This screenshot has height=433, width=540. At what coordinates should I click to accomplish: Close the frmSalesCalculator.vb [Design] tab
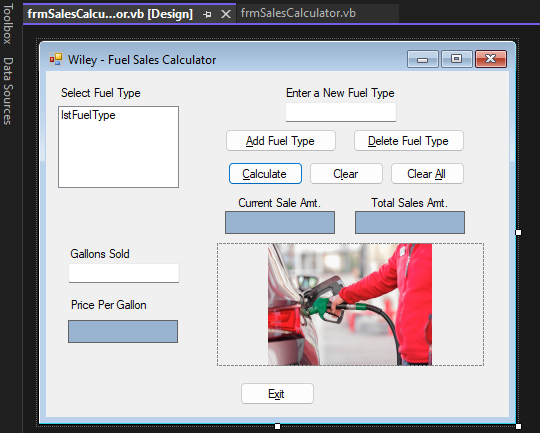click(226, 14)
